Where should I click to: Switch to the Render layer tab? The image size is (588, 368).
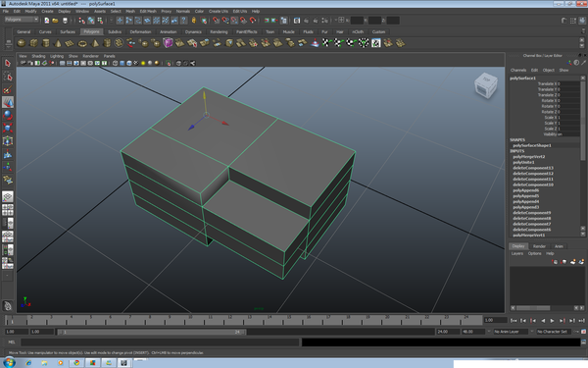(539, 246)
